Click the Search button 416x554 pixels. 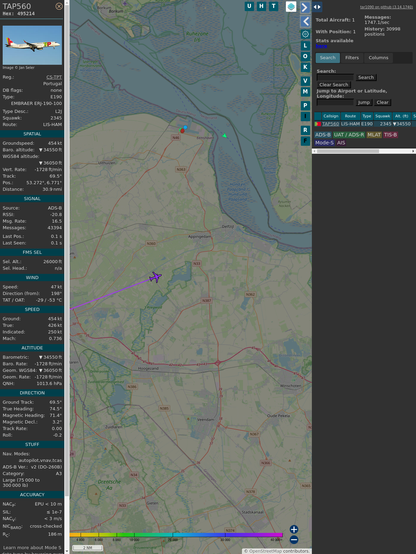[x=366, y=77]
